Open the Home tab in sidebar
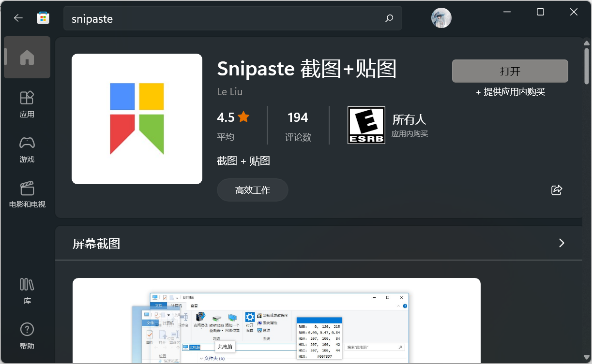Screen dimensions: 592x364 pos(27,58)
